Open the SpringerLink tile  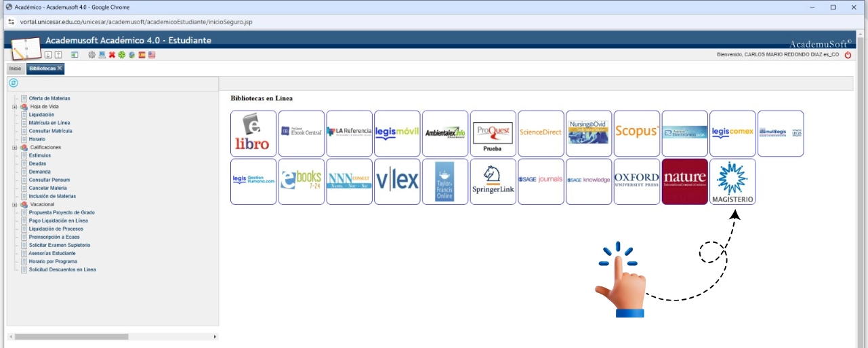pos(493,181)
